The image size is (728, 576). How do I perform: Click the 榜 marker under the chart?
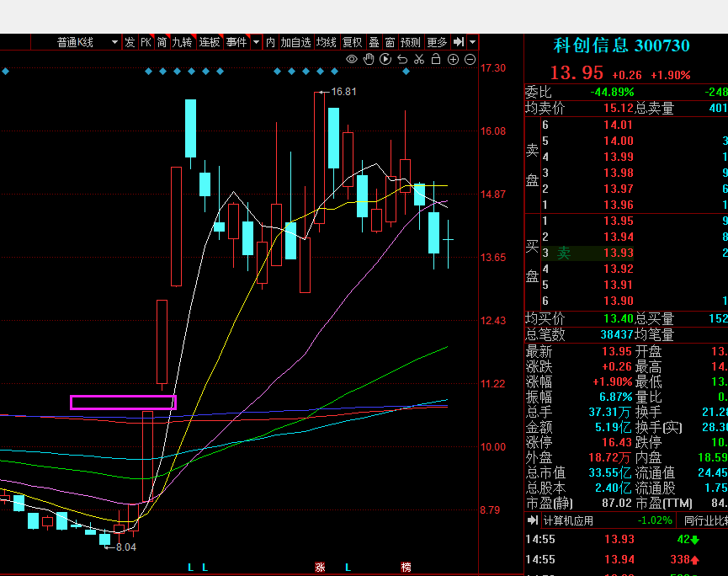pos(406,568)
